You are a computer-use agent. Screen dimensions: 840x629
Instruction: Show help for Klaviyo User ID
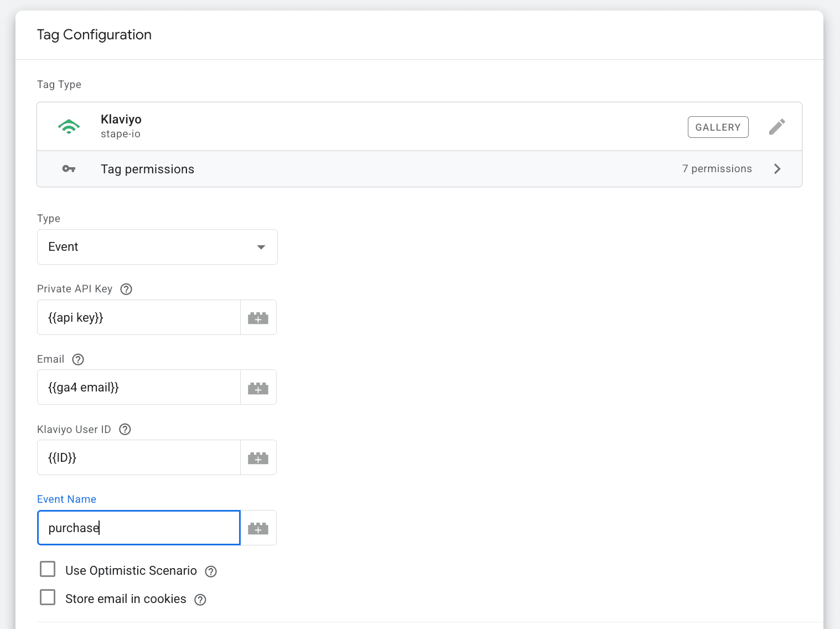(125, 430)
